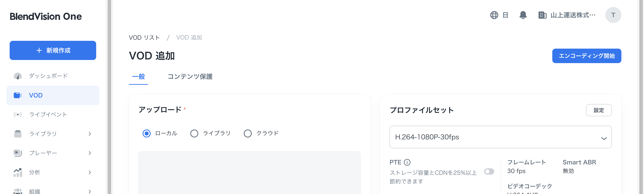Image resolution: width=644 pixels, height=194 pixels.
Task: Open the user avatar T menu
Action: click(613, 15)
